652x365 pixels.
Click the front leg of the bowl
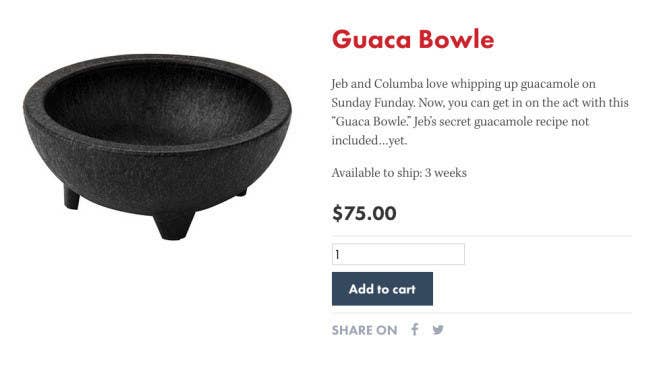point(174,226)
